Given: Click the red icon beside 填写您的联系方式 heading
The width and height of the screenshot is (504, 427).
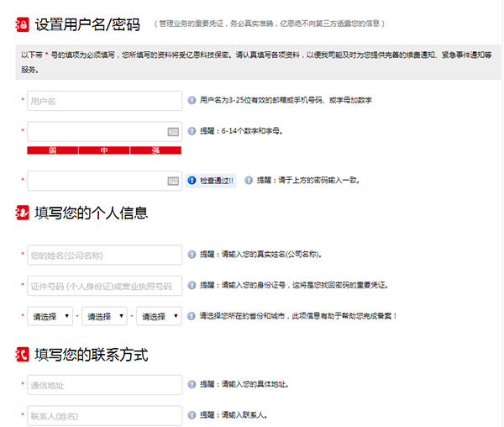Looking at the screenshot, I should [x=22, y=355].
